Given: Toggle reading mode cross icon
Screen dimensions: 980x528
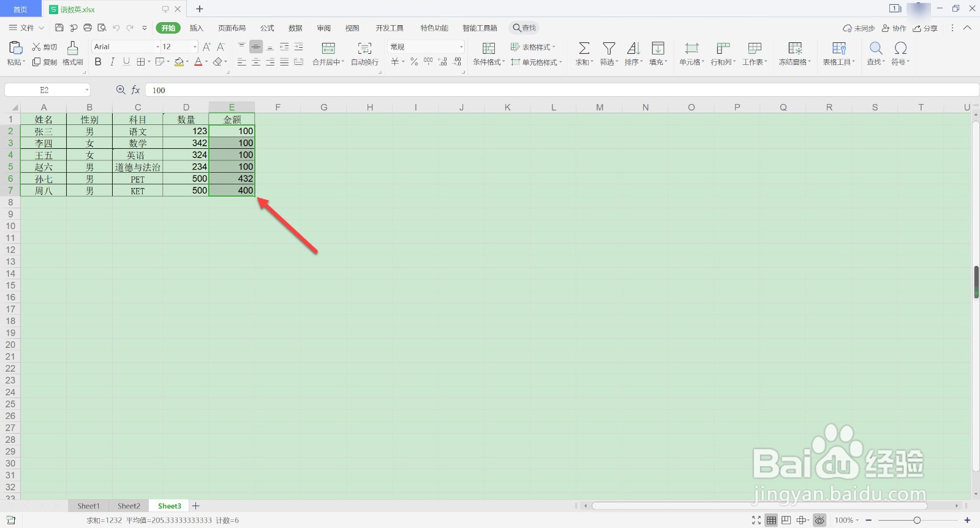Looking at the screenshot, I should [x=802, y=520].
